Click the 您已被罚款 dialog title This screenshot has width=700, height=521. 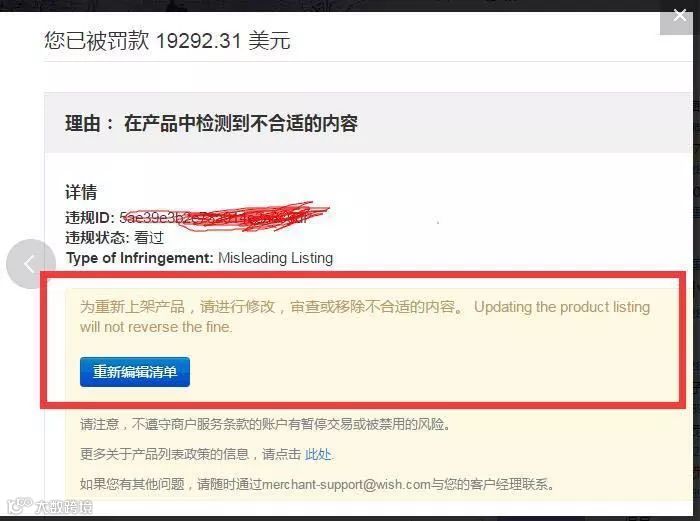[167, 41]
